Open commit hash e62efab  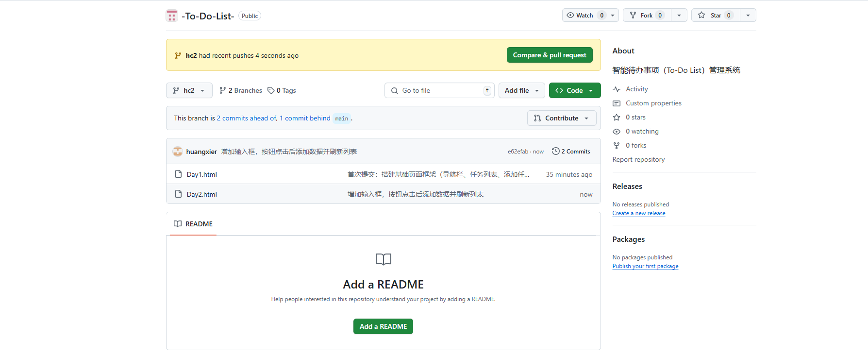pos(518,152)
